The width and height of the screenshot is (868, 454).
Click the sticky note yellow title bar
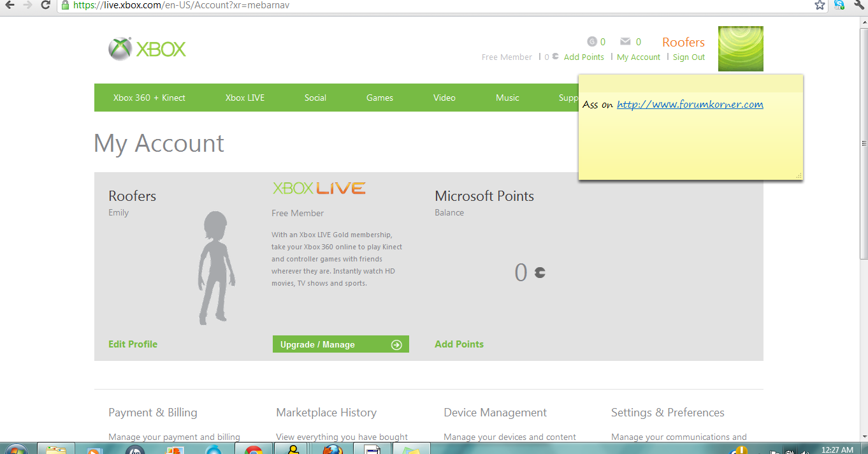tap(690, 84)
